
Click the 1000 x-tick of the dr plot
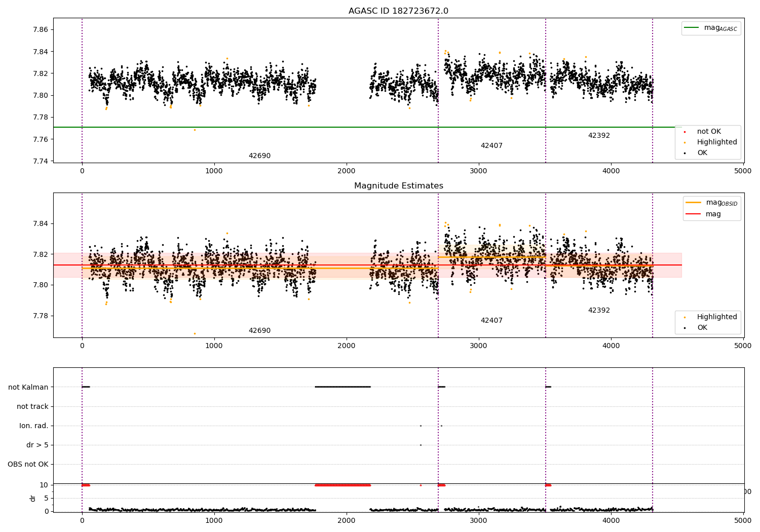pos(214,520)
